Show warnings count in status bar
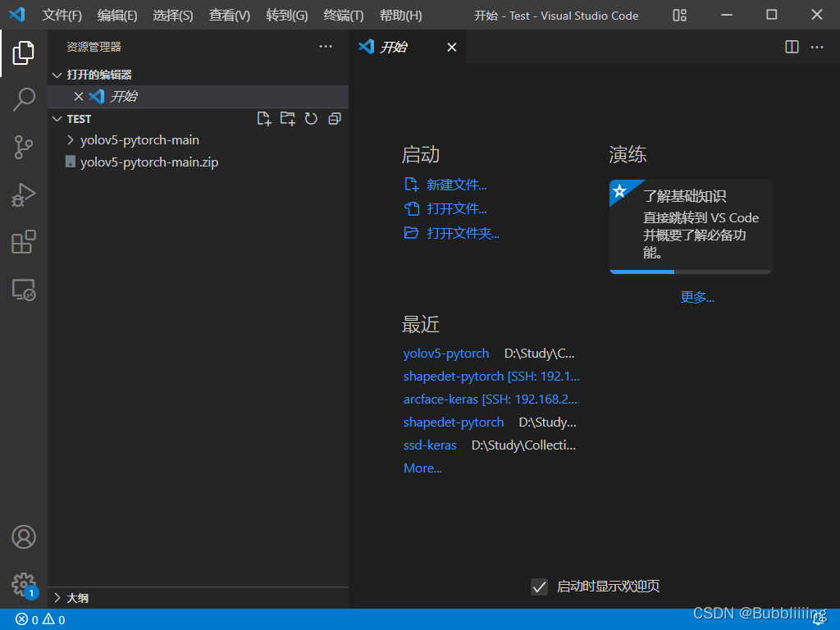 [54, 620]
